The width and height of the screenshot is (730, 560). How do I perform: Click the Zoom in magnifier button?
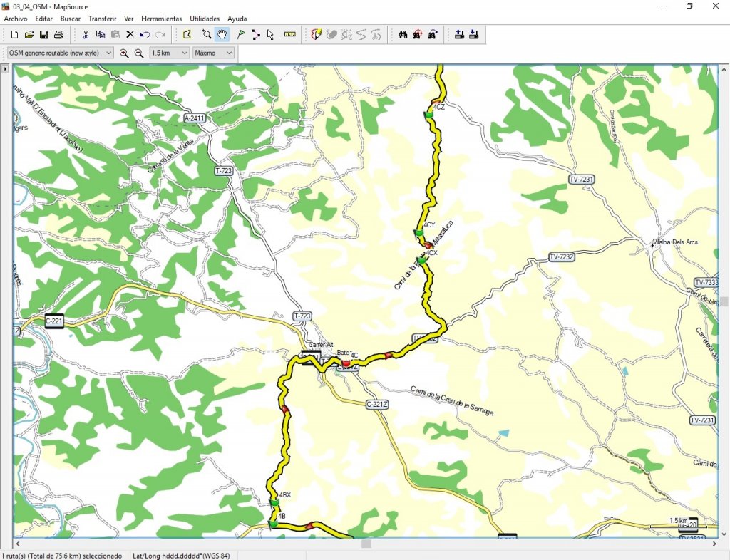click(x=124, y=53)
